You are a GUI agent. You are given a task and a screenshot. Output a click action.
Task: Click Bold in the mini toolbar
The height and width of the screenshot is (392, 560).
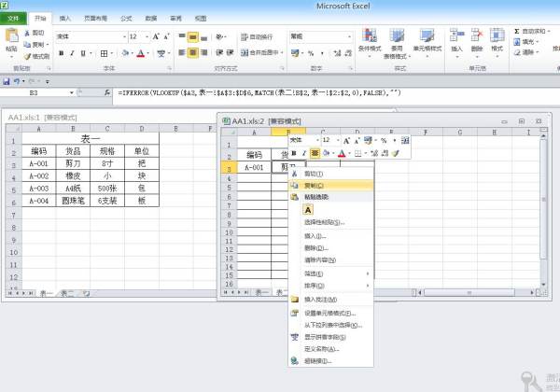pos(292,152)
